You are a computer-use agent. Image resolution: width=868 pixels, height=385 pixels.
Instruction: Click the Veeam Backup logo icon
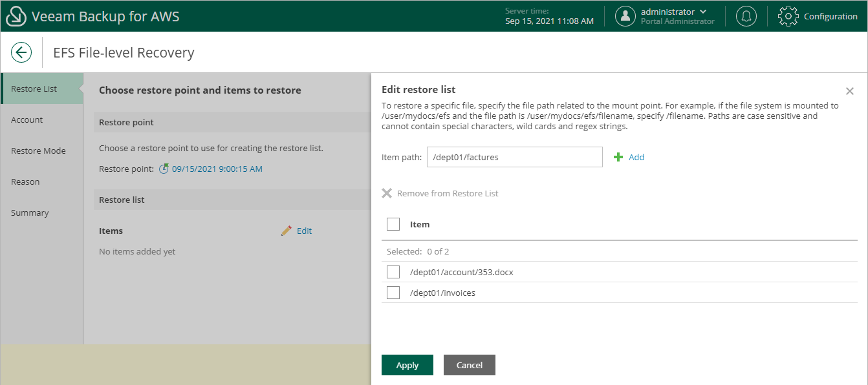click(16, 16)
